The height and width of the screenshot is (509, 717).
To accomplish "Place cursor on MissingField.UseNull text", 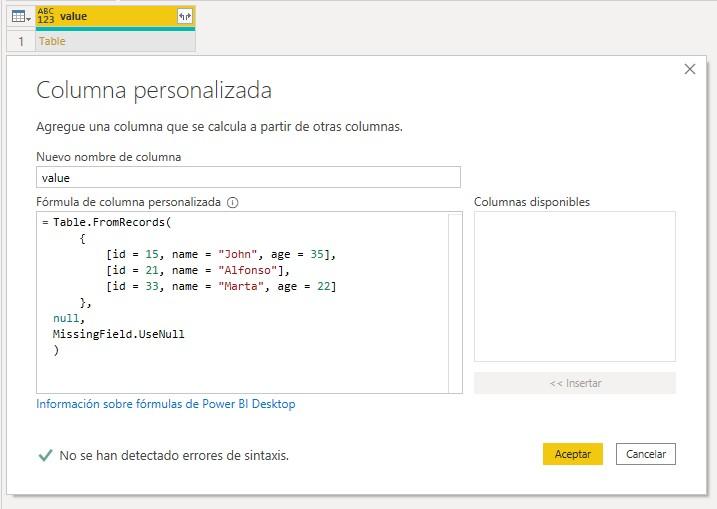I will point(119,334).
